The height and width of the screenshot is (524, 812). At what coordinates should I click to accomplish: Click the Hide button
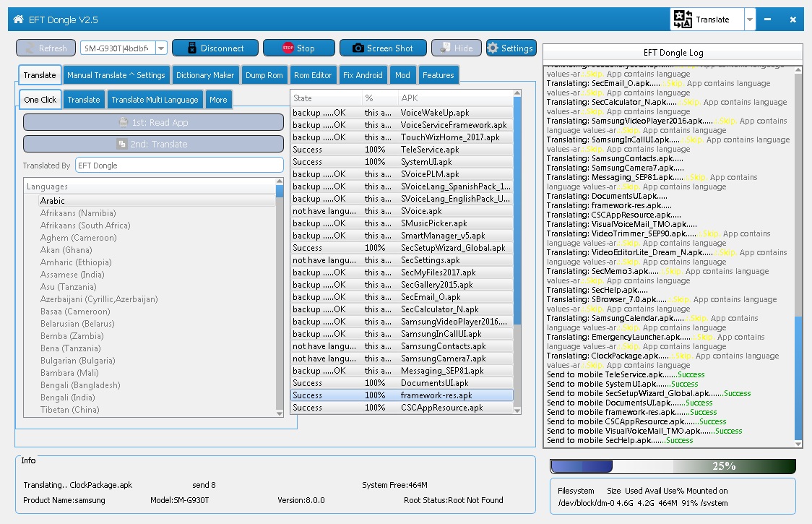click(x=457, y=48)
